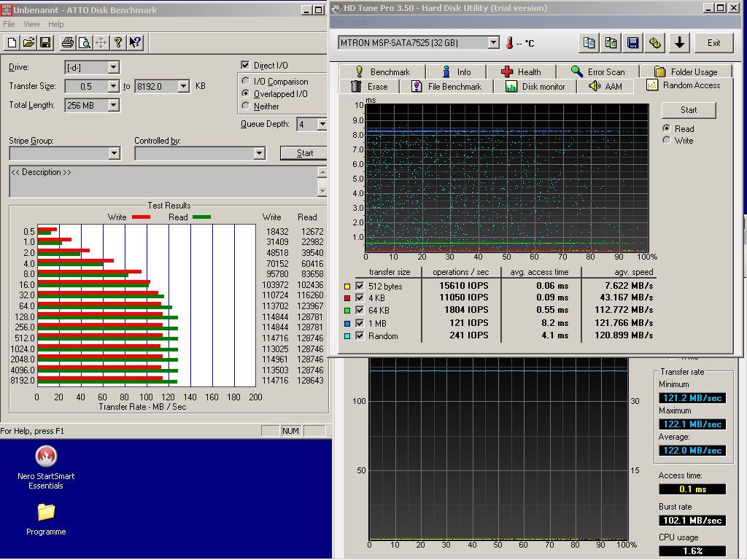Save benchmark with ATTO floppy disk icon
The height and width of the screenshot is (560, 747).
click(45, 43)
